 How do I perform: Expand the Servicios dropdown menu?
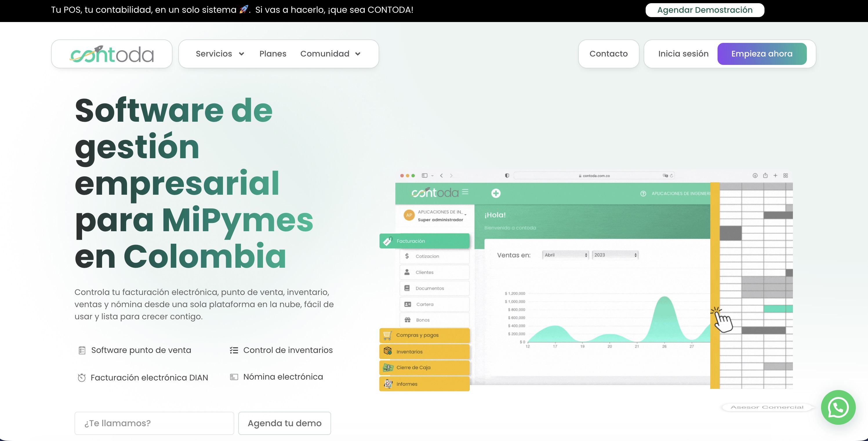(220, 54)
